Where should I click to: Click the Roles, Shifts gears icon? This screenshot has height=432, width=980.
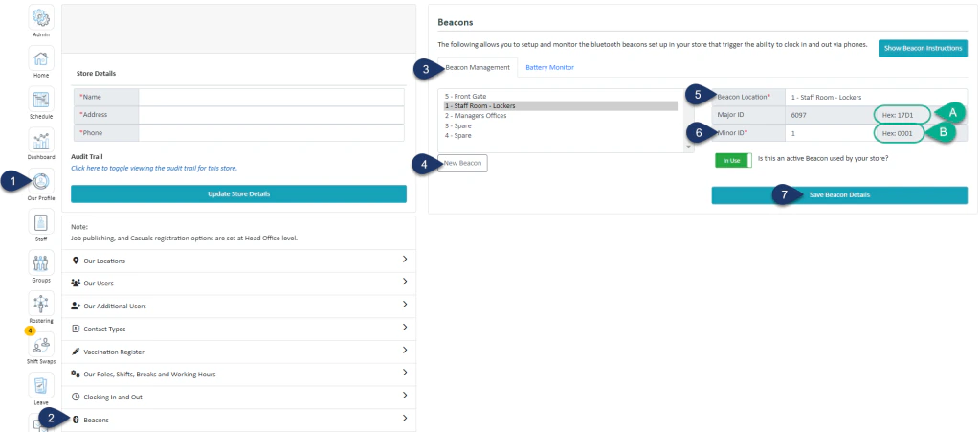click(76, 374)
